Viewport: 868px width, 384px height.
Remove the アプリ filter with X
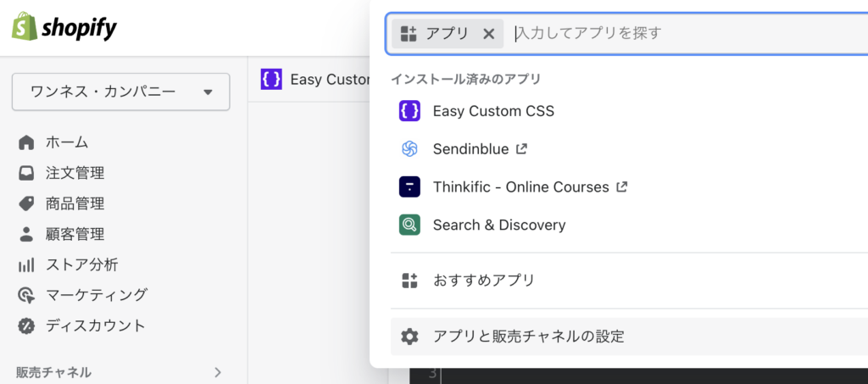click(488, 34)
